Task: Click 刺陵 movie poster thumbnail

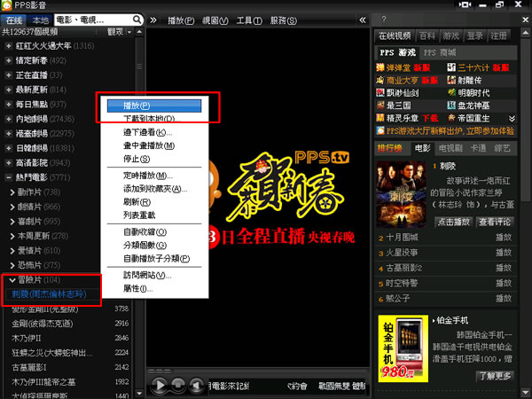Action: tap(401, 194)
